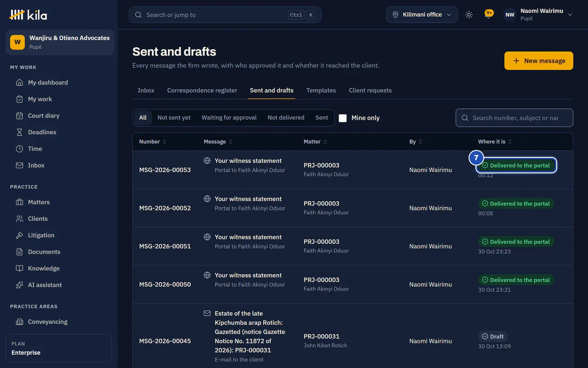Image resolution: width=588 pixels, height=368 pixels.
Task: Toggle light theme sun icon
Action: click(x=469, y=15)
